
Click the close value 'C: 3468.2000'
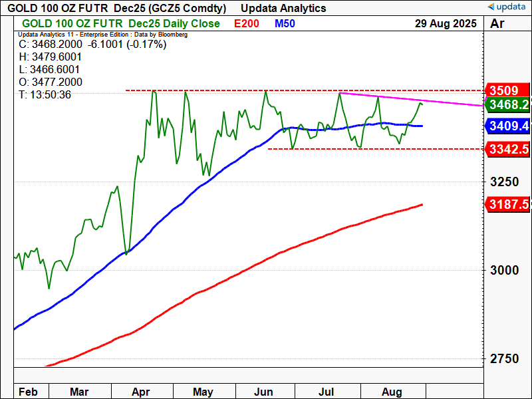[51, 44]
